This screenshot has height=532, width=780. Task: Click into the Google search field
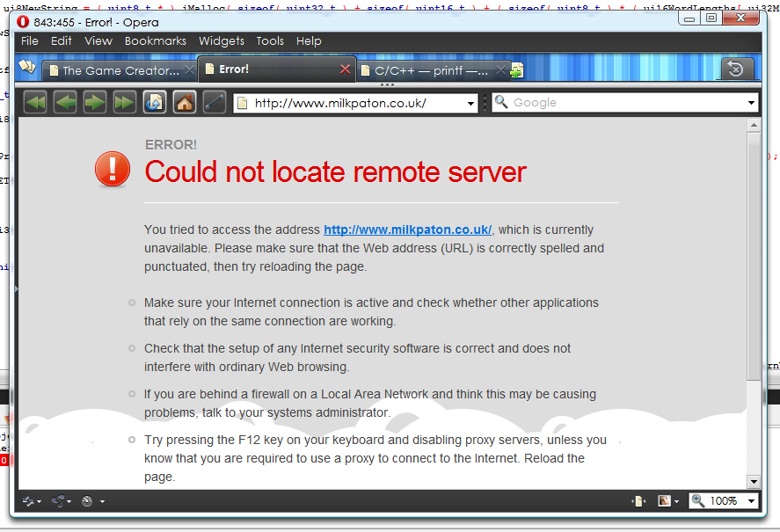tap(625, 103)
